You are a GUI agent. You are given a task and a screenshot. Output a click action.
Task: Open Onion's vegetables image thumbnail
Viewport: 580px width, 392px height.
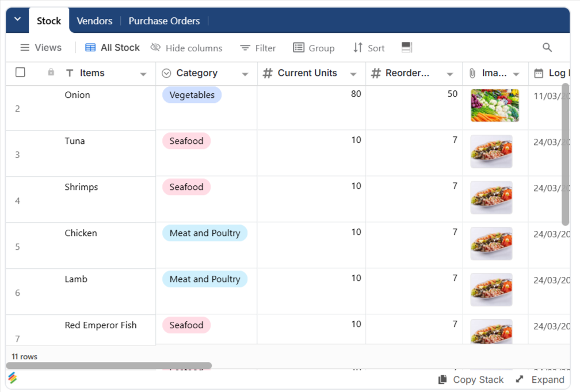[x=495, y=105]
